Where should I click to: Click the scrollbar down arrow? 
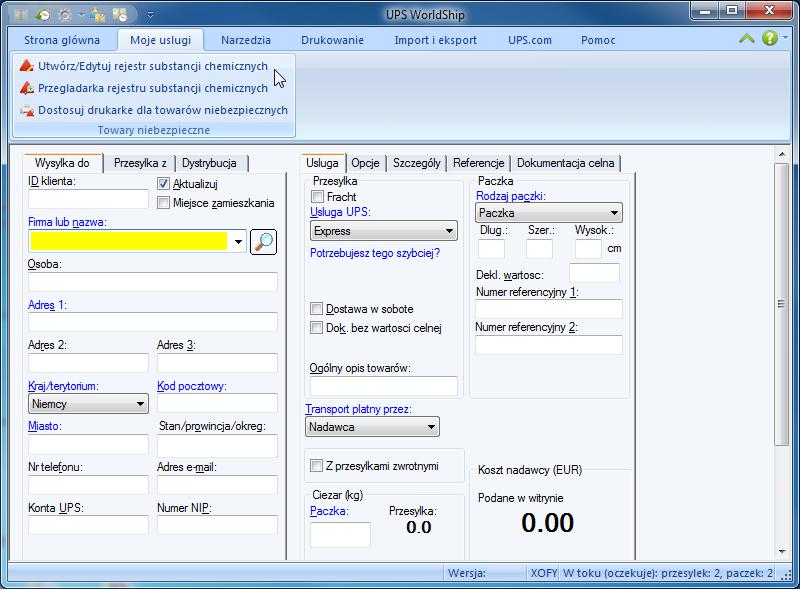click(782, 552)
